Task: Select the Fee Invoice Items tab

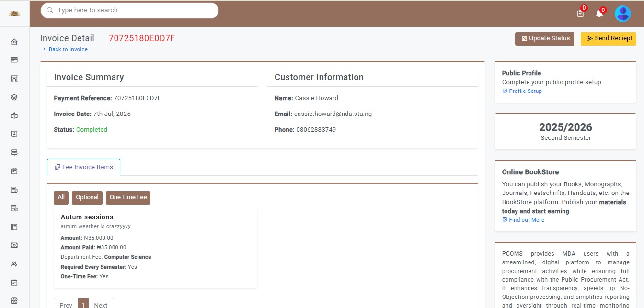Action: (84, 167)
